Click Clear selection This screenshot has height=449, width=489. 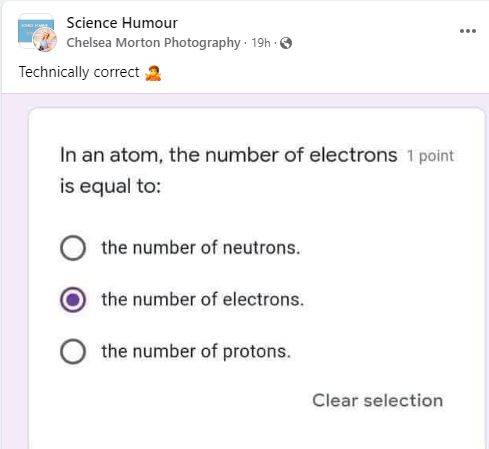tap(378, 400)
